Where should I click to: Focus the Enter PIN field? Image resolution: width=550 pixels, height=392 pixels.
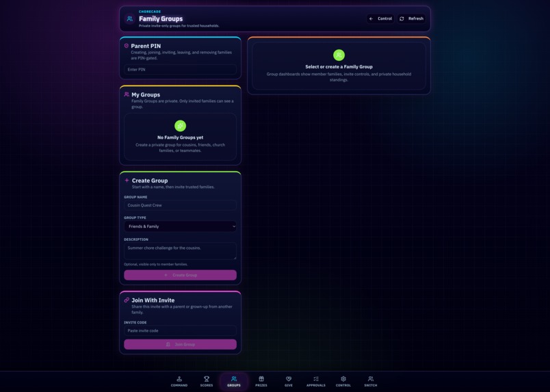[x=180, y=70]
